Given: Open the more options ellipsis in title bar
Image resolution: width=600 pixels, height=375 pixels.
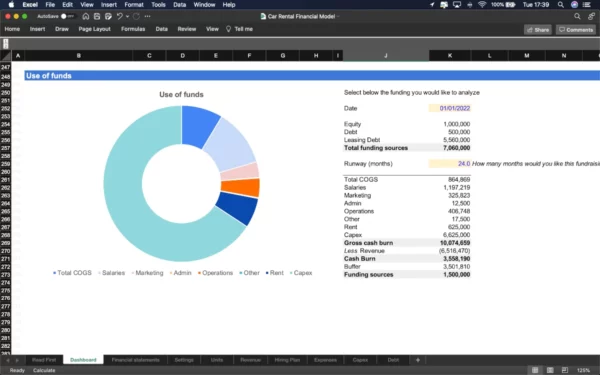Looking at the screenshot, I should (x=148, y=16).
